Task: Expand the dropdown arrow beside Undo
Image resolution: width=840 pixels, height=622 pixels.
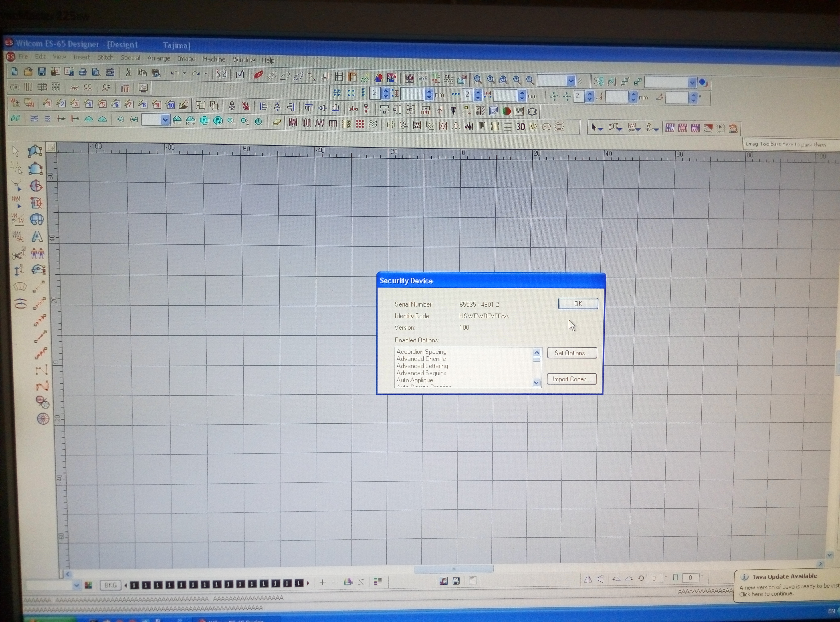Action: [185, 73]
